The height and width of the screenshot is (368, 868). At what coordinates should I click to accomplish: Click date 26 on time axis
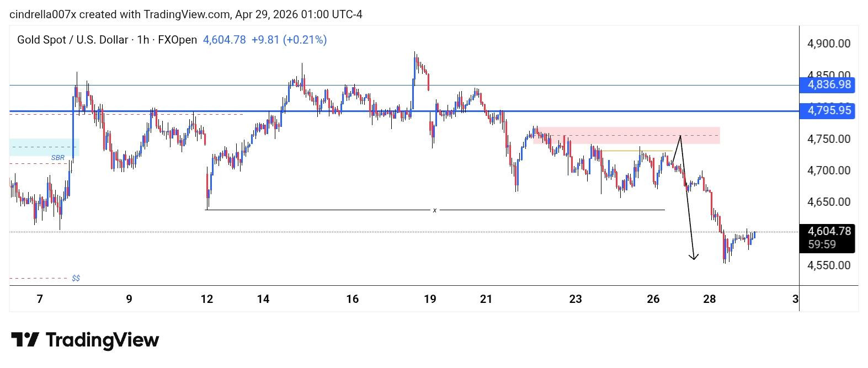pos(653,299)
